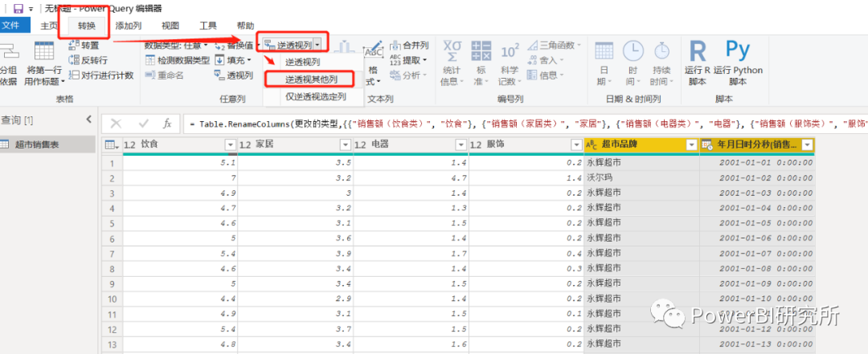Screen dimensions: 868x354
Task: Toggle the 逆透视列 dropdown arrow
Action: [317, 44]
